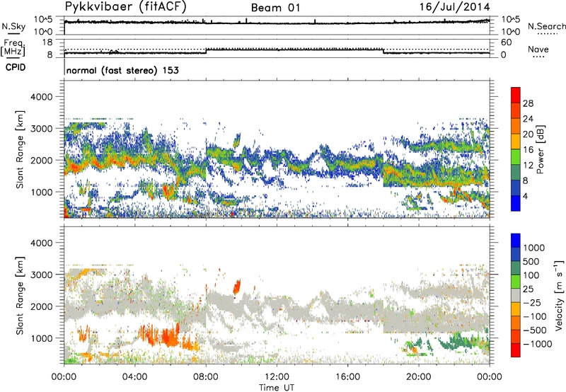Click the date '16/Jul/2014'
566x392 pixels.
[454, 7]
